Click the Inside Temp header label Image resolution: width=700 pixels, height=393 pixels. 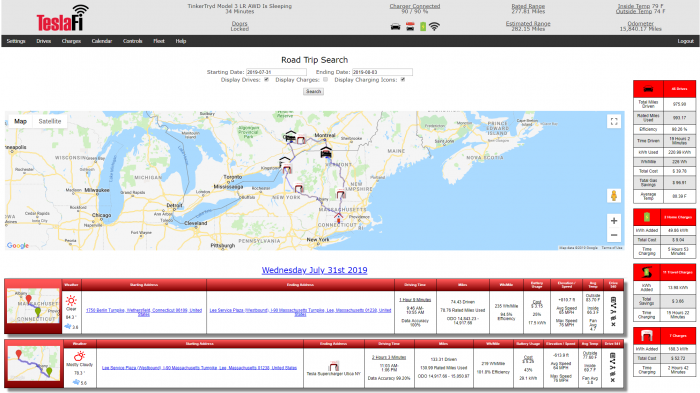pyautogui.click(x=633, y=6)
